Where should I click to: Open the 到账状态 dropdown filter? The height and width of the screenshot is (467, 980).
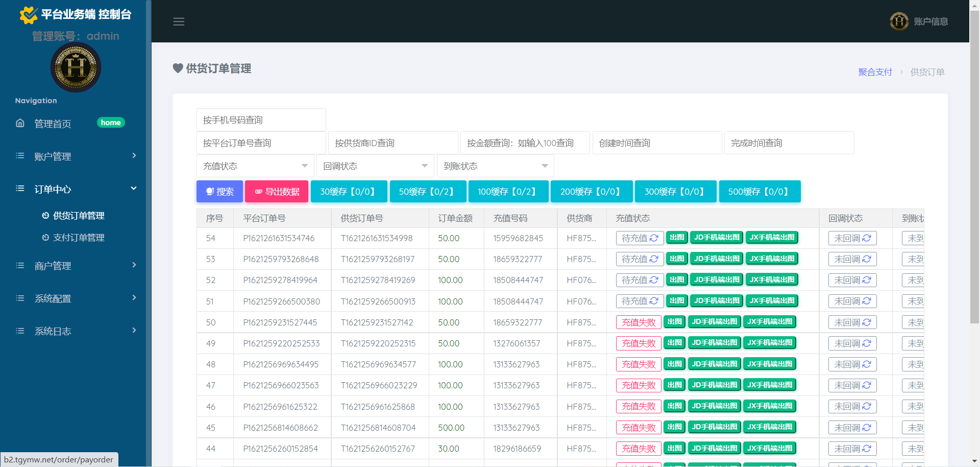495,166
